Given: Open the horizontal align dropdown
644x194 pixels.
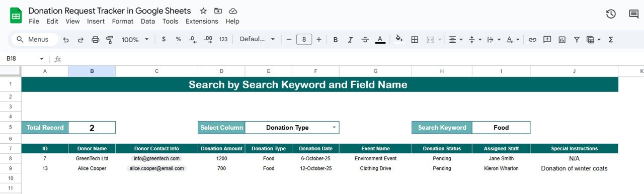Looking at the screenshot, I should click(x=455, y=39).
